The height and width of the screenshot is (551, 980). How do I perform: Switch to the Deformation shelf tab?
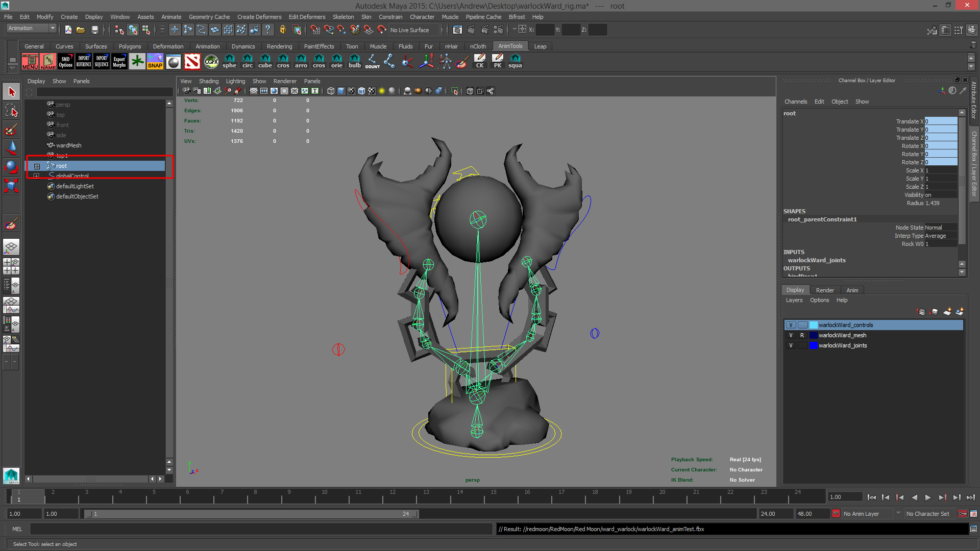(x=168, y=46)
